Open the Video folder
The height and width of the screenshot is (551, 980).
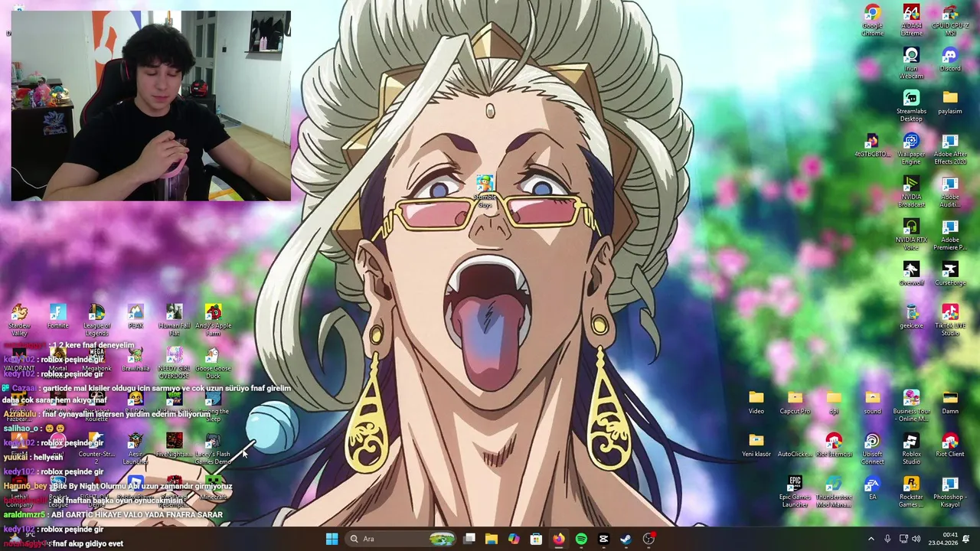point(756,403)
